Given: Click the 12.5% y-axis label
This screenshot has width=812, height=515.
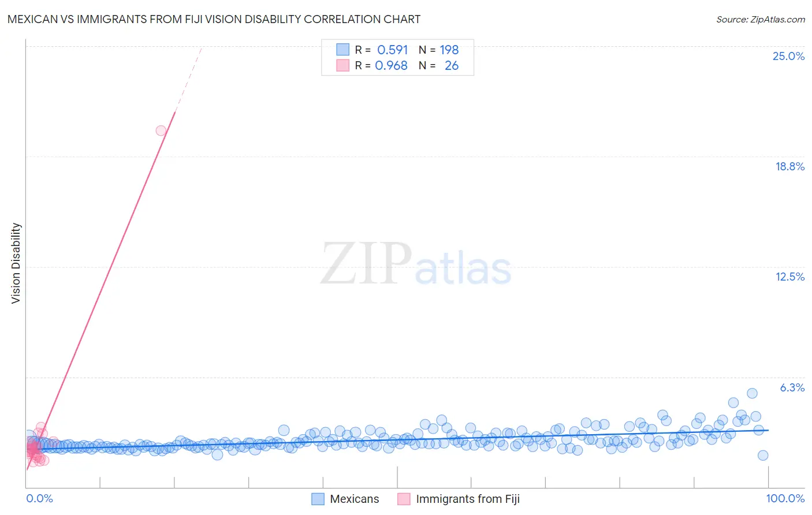Looking at the screenshot, I should point(789,277).
